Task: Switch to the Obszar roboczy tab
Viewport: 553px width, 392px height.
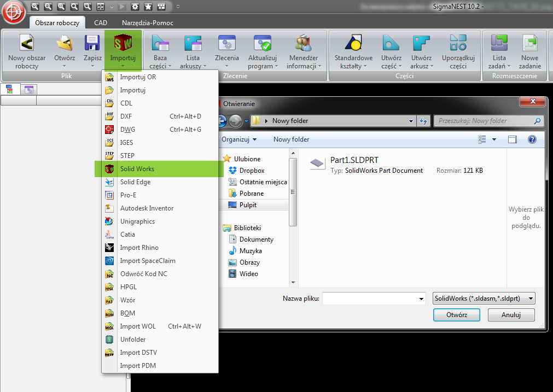Action: coord(57,23)
